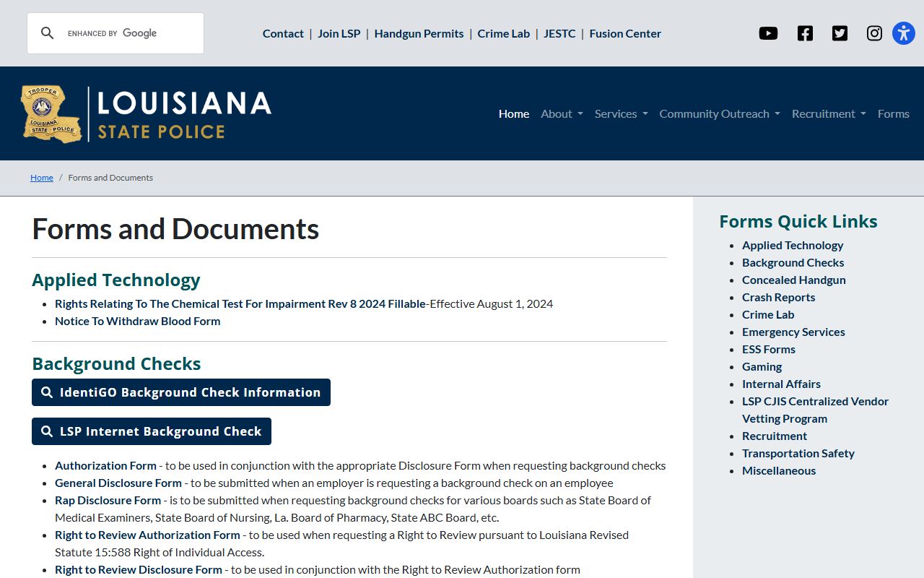Screen dimensions: 924x578
Task: Jump to Transportation Safety quick link
Action: 798,453
